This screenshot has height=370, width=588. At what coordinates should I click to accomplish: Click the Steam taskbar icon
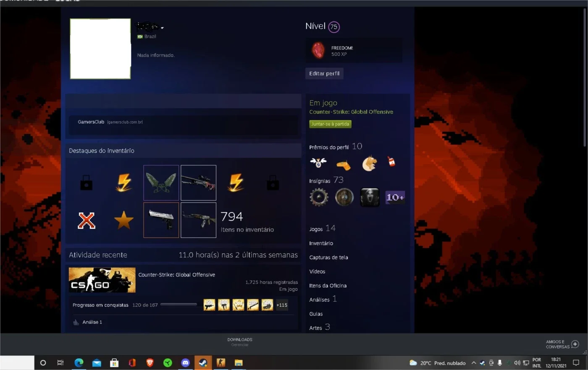click(x=203, y=363)
